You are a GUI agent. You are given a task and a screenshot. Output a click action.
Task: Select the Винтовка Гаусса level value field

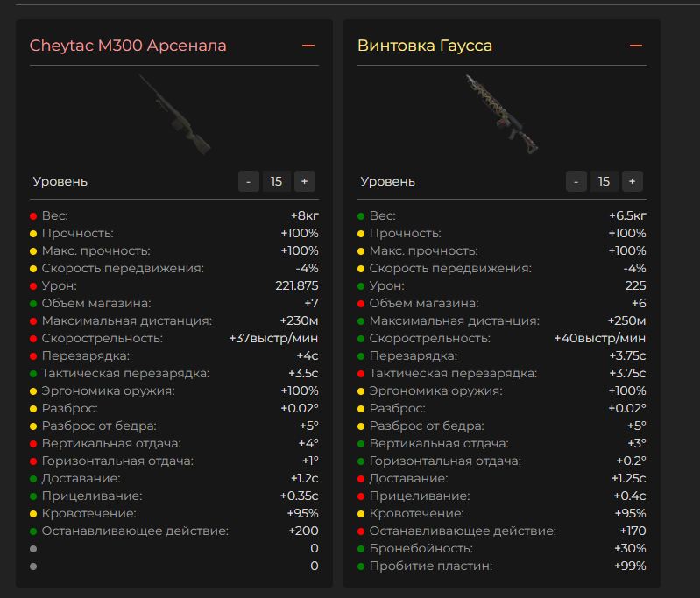tap(604, 181)
